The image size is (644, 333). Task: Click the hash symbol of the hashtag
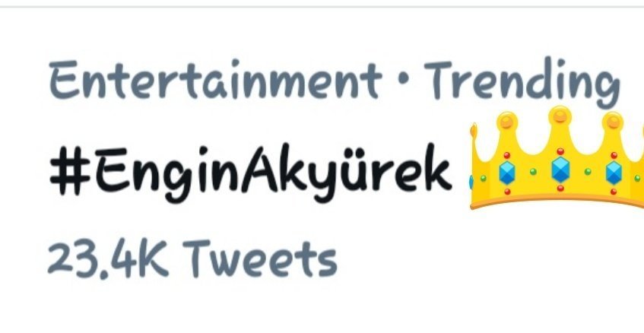coord(70,170)
